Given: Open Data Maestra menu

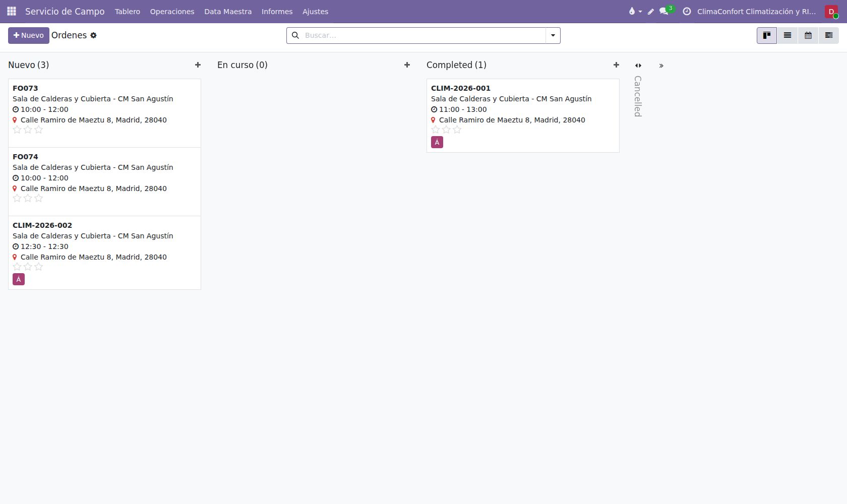Looking at the screenshot, I should 228,12.
